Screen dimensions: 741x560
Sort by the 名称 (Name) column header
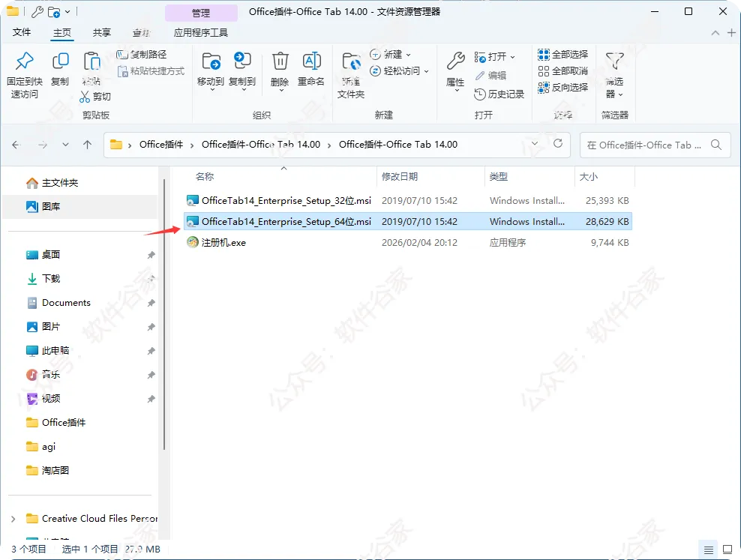(x=205, y=177)
